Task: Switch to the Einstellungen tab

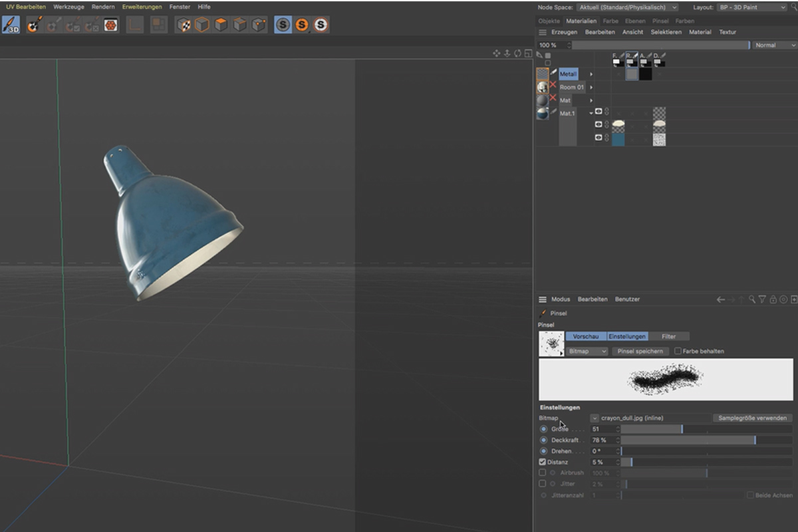Action: pyautogui.click(x=626, y=336)
